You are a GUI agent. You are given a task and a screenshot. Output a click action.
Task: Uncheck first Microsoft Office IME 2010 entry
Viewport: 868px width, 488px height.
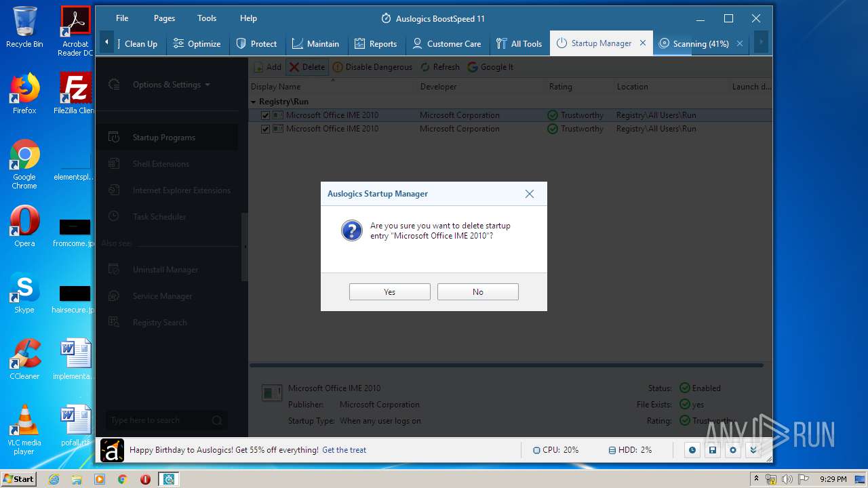point(265,115)
